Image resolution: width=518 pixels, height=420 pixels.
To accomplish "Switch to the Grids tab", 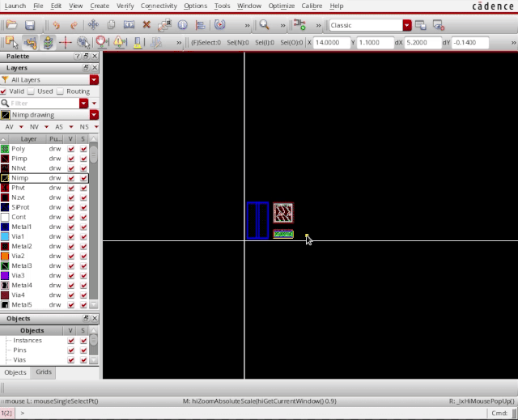I will tap(43, 372).
